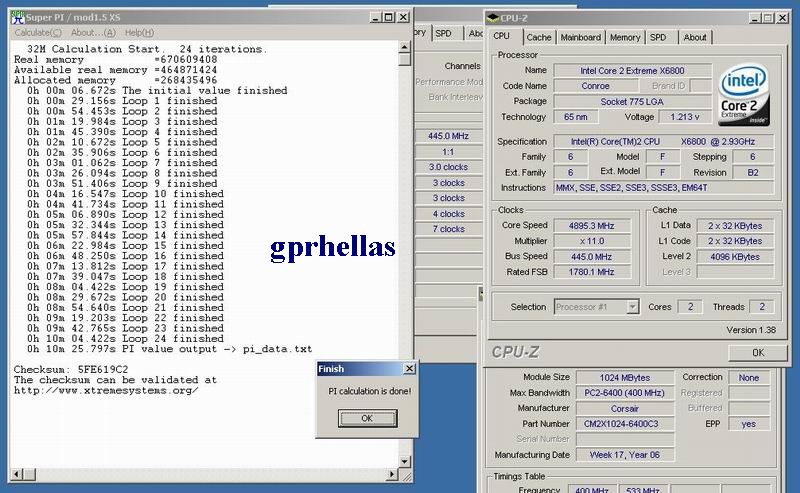The width and height of the screenshot is (800, 493).
Task: Click the L1 Data value 2 x 32 KBytes
Action: pyautogui.click(x=735, y=226)
